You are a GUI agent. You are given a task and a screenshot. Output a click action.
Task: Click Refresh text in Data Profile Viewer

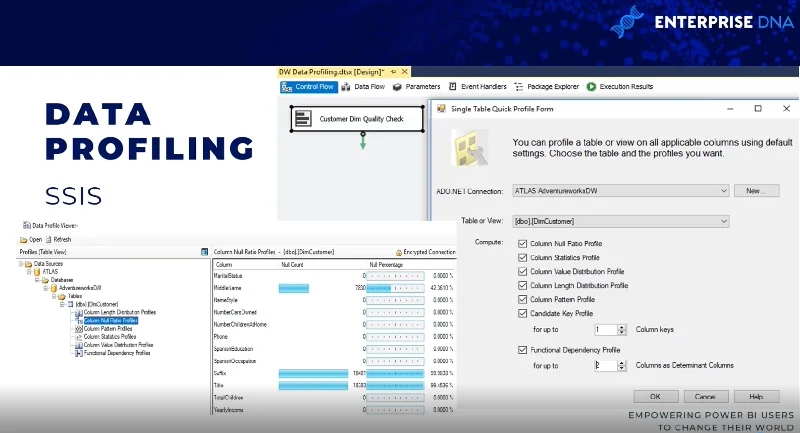(x=62, y=240)
